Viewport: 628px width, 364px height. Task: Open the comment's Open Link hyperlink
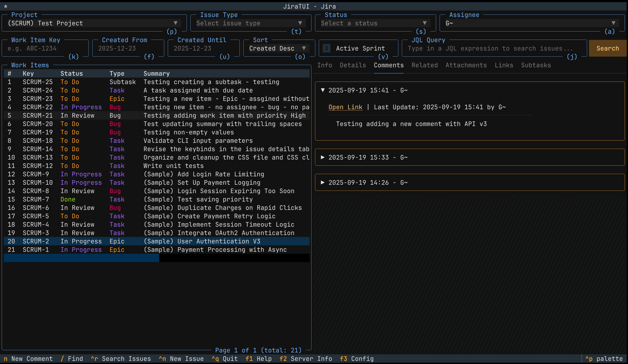point(345,107)
